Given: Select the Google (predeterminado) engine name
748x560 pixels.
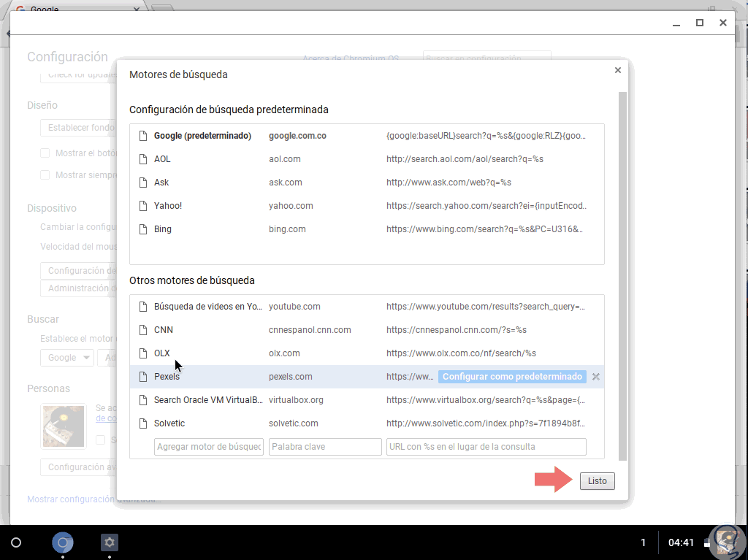Looking at the screenshot, I should (x=202, y=136).
